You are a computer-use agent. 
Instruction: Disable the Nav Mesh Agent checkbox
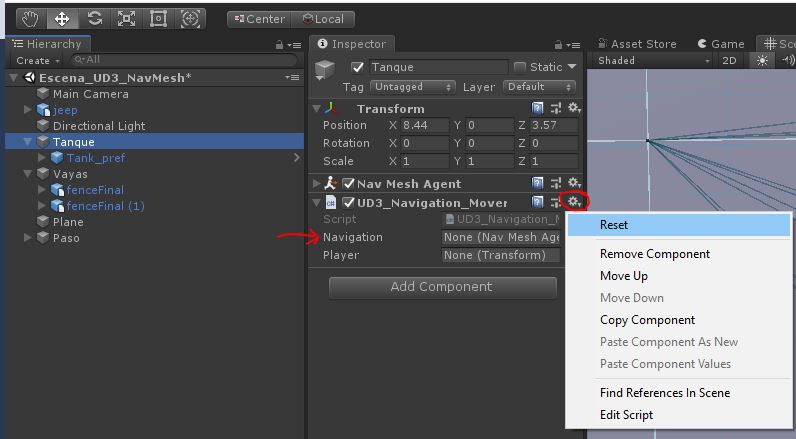coord(348,183)
